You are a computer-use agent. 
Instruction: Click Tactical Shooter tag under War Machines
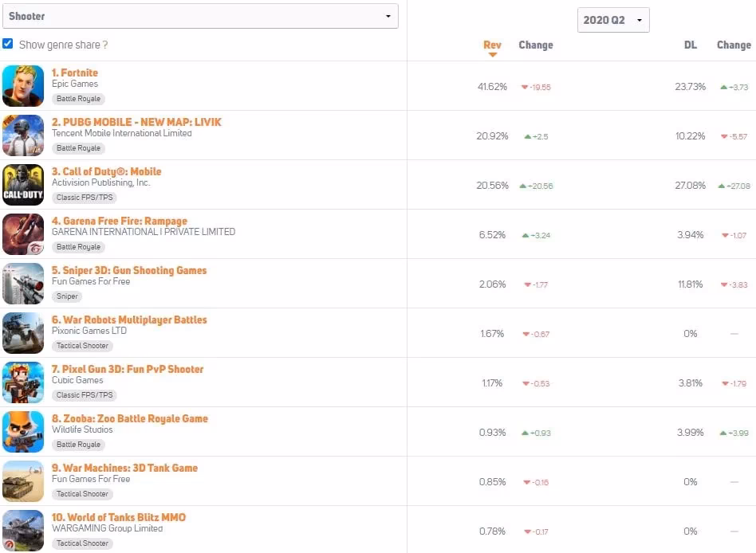[x=82, y=494]
